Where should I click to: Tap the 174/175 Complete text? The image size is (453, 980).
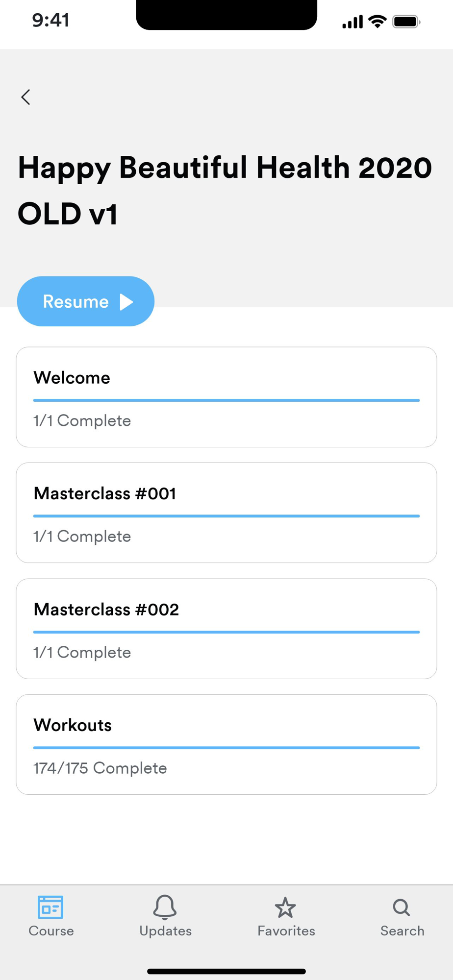[100, 768]
